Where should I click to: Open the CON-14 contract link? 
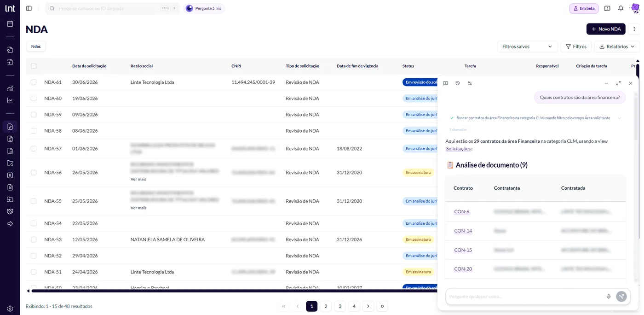tap(463, 231)
